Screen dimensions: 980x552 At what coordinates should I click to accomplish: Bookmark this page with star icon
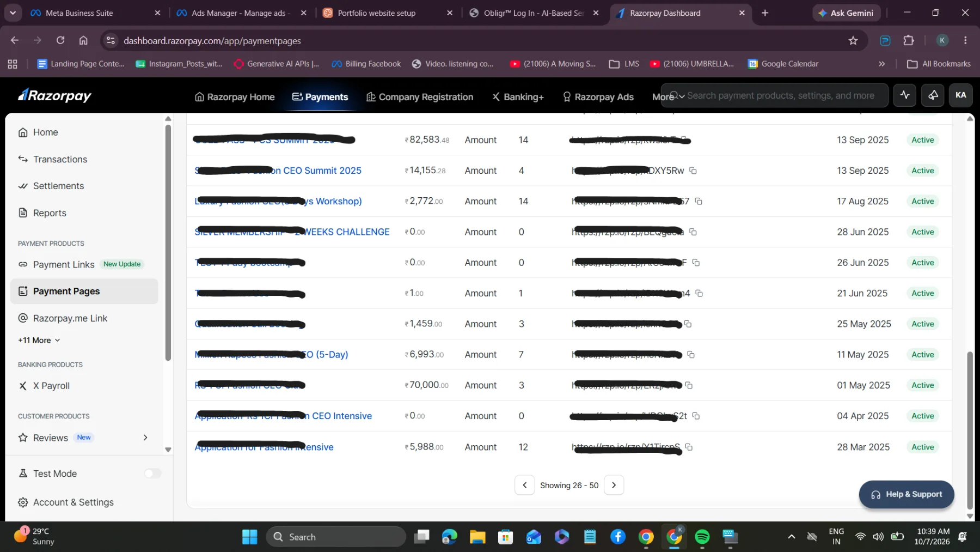[x=853, y=40]
